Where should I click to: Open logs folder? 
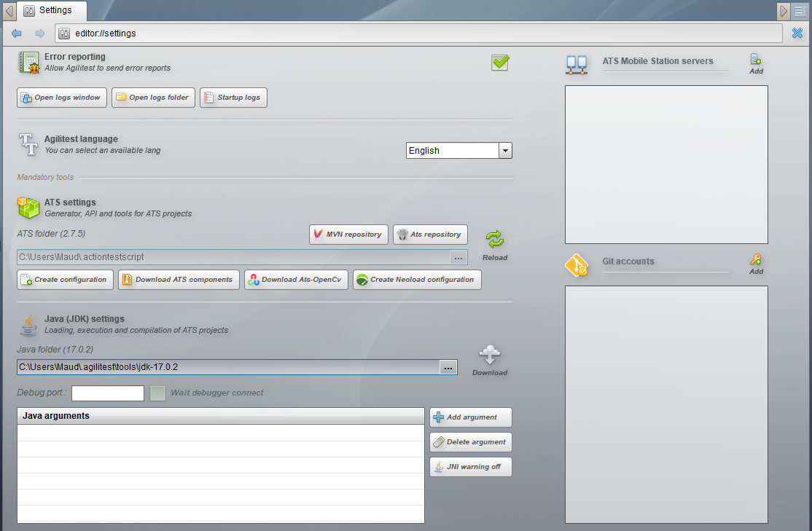(153, 98)
